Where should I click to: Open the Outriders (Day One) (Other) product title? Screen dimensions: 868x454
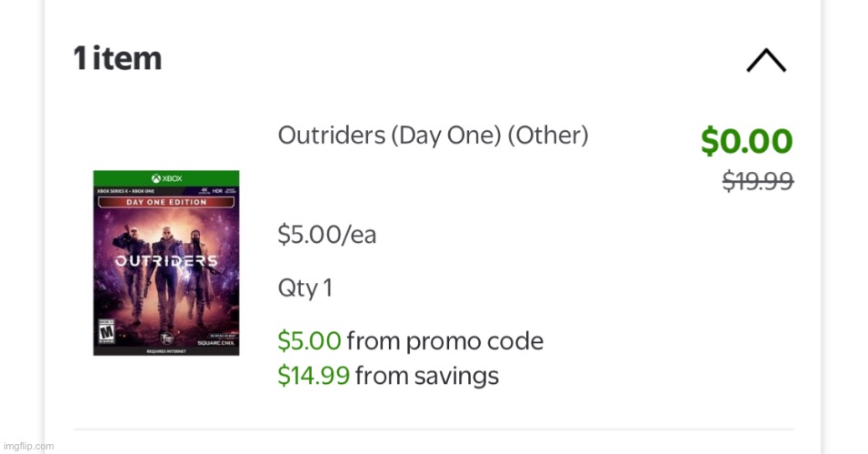tap(433, 136)
